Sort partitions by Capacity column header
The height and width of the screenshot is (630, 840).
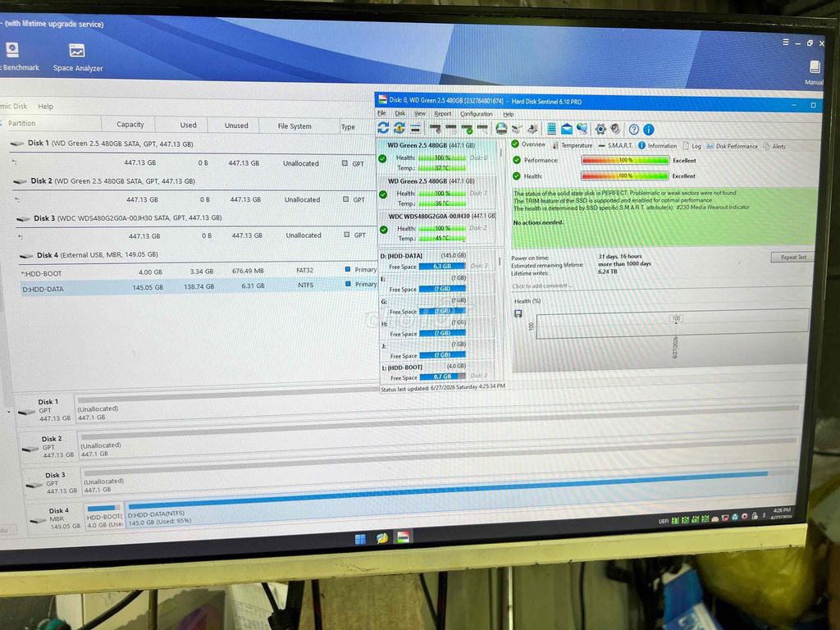130,125
